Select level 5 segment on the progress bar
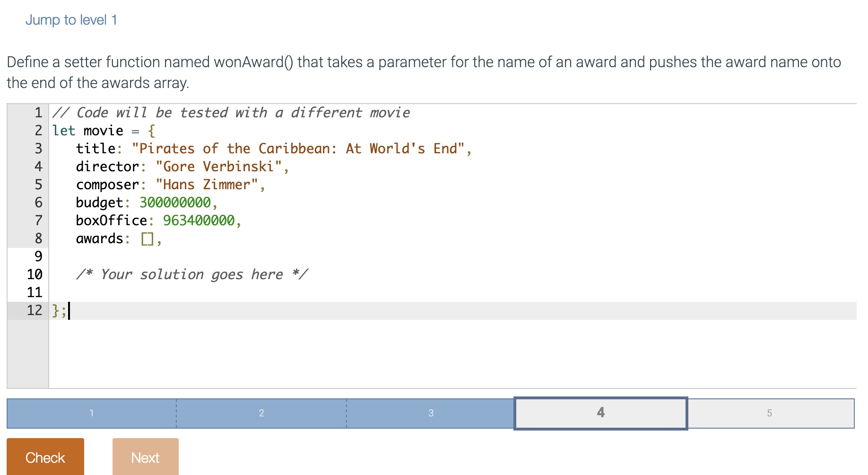 [x=770, y=413]
